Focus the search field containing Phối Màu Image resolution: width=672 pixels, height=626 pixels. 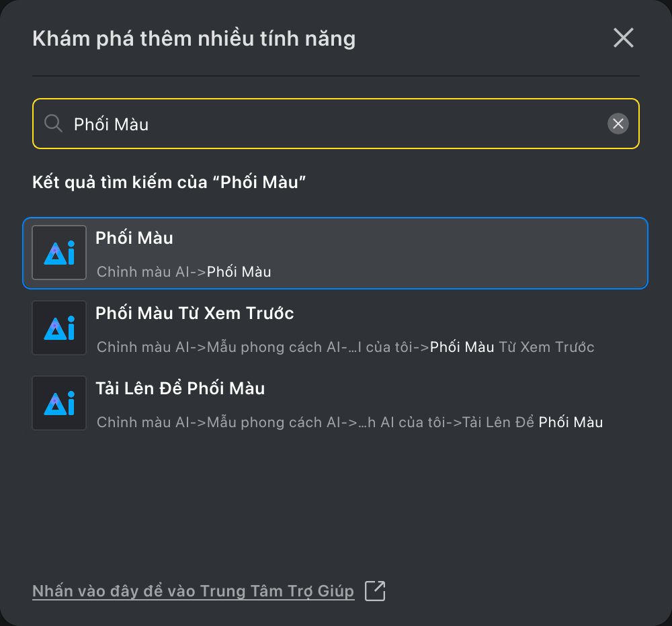(x=335, y=124)
